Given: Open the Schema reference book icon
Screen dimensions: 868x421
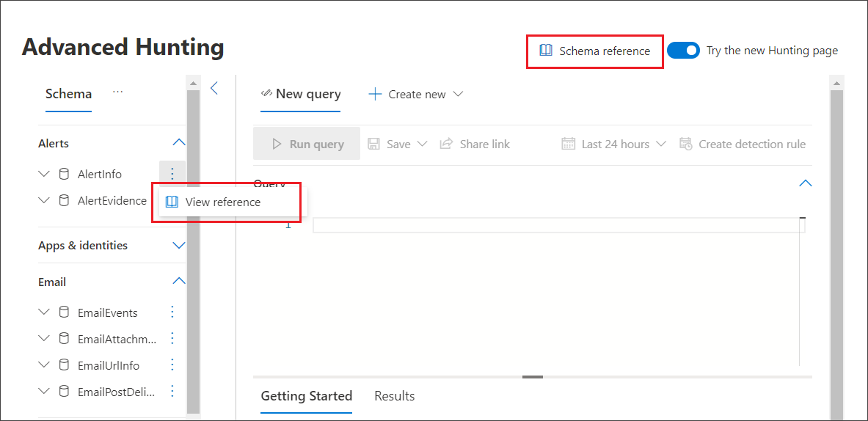Looking at the screenshot, I should 545,51.
